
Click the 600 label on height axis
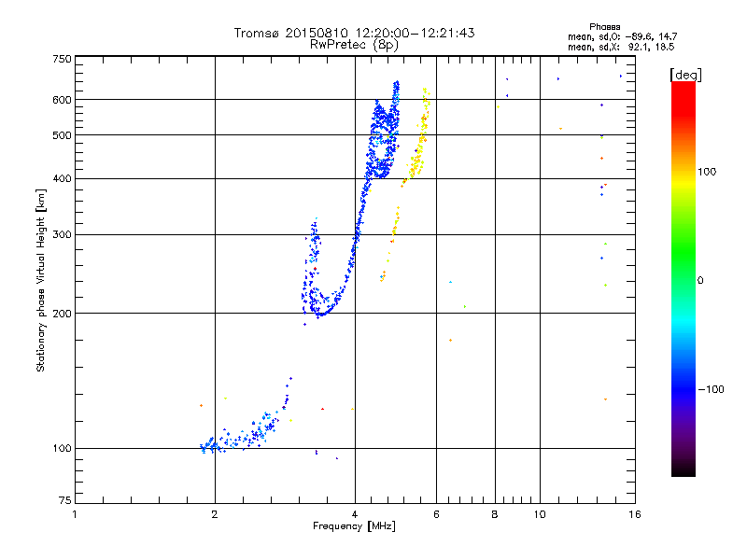(62, 100)
